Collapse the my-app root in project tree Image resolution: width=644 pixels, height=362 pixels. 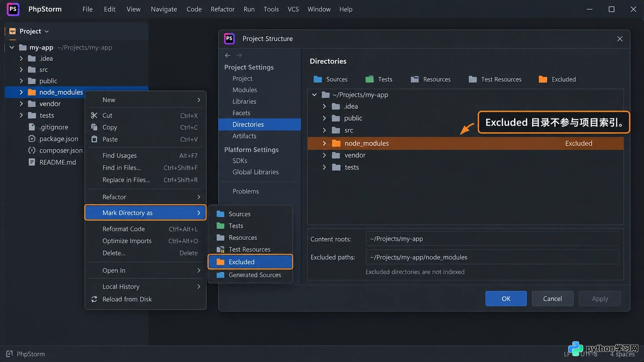[x=12, y=47]
